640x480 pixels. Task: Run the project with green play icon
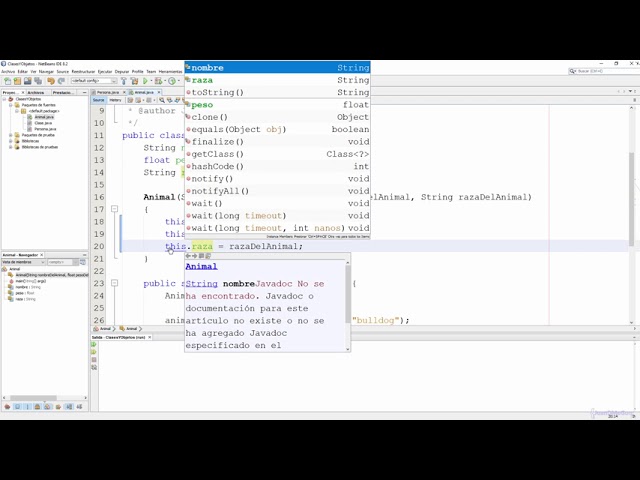pos(145,81)
